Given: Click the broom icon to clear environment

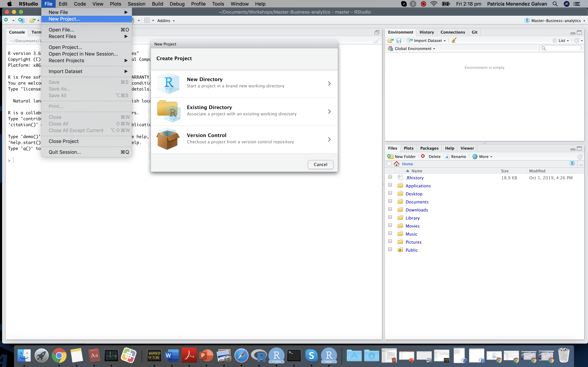Looking at the screenshot, I should pos(454,41).
